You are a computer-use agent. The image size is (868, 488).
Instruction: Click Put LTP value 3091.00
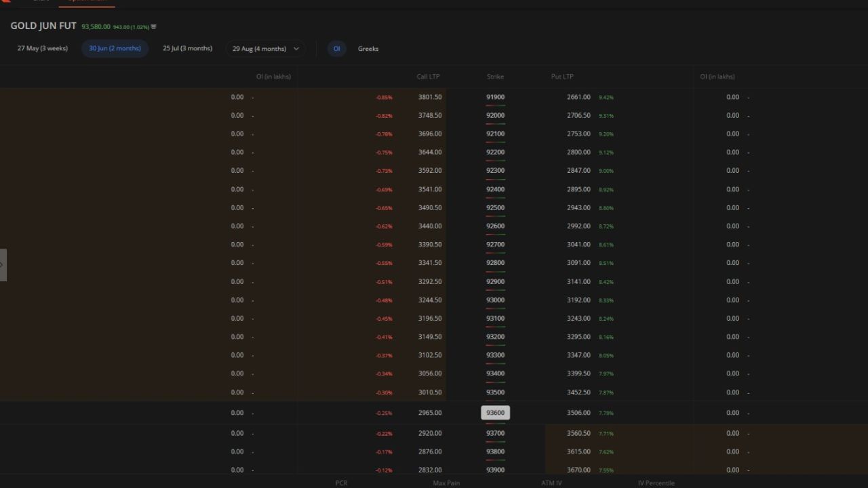tap(578, 262)
